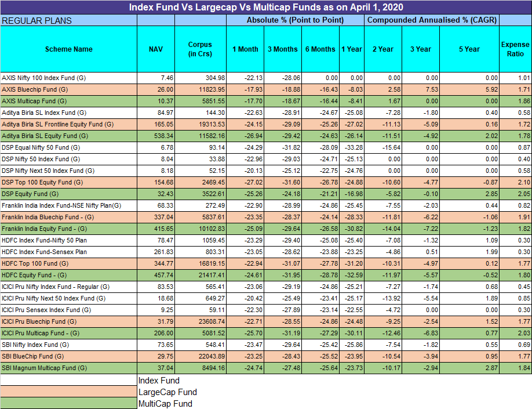Screen dimensions: 532x409
Task: Select DSP Nifty 50 Index Fund (G)
Action: point(42,159)
